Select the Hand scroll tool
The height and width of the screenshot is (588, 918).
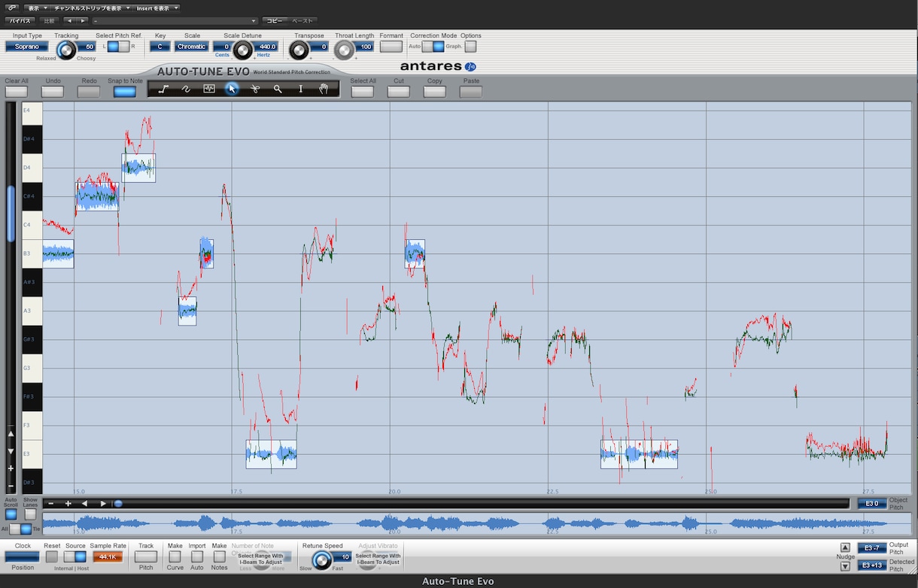click(x=324, y=89)
